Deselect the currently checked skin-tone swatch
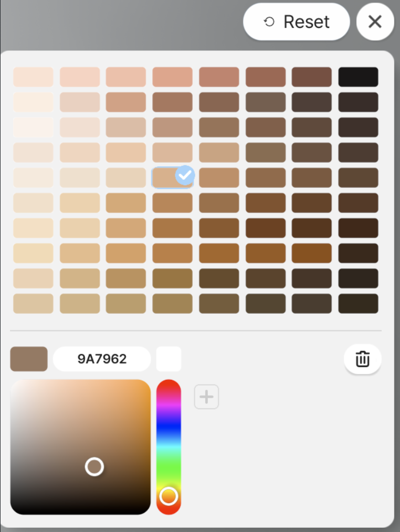 pyautogui.click(x=172, y=177)
